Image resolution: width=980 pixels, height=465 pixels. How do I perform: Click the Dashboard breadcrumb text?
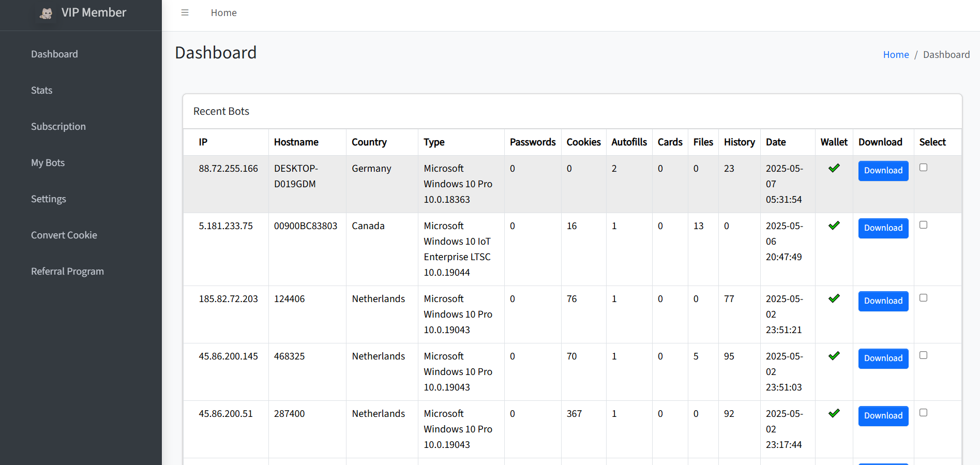[946, 55]
